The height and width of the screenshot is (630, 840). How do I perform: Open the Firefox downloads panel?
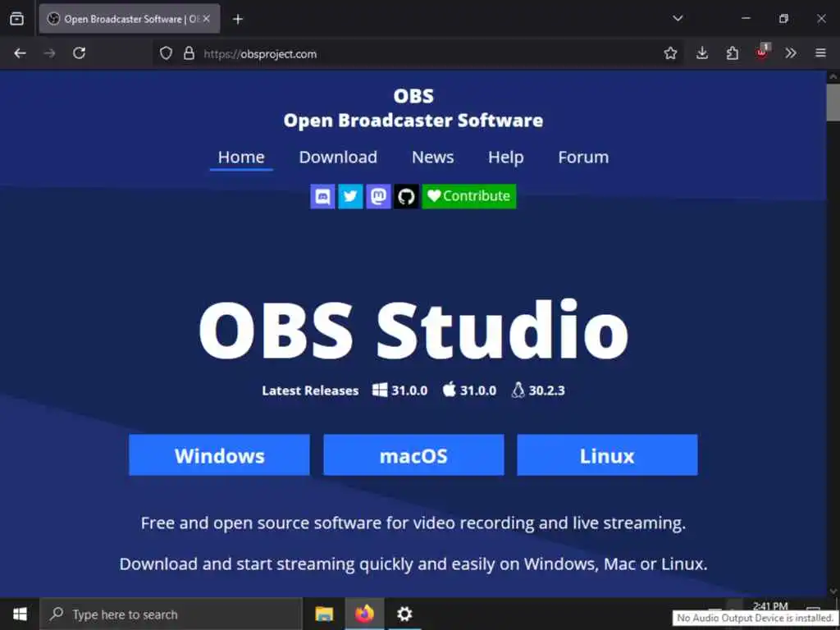coord(702,53)
